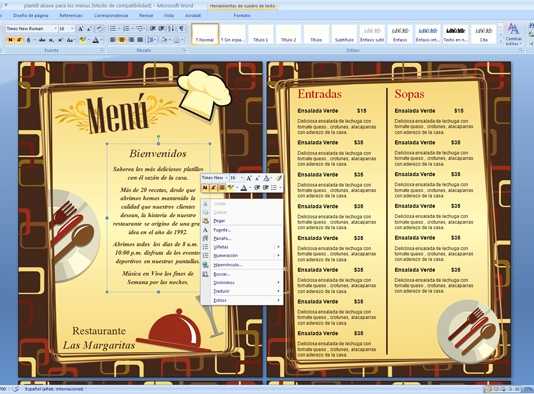Apply the Sin espaciado style
This screenshot has width=534, height=394.
(233, 33)
